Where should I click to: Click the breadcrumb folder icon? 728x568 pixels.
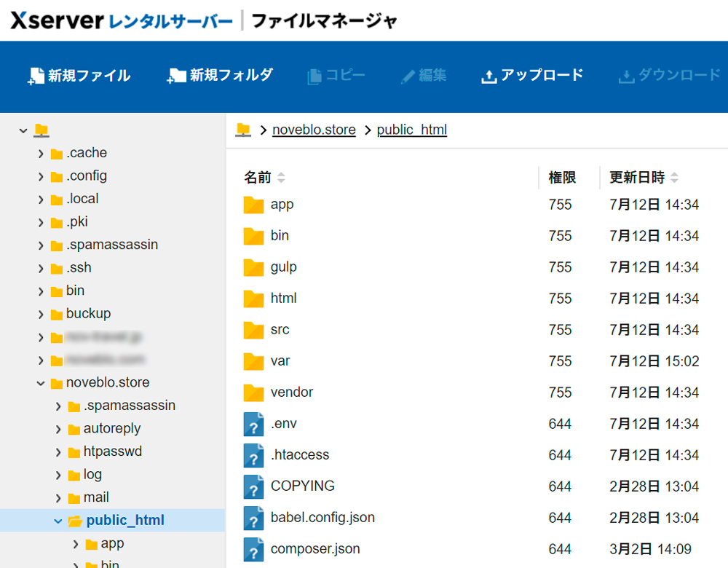coord(243,130)
